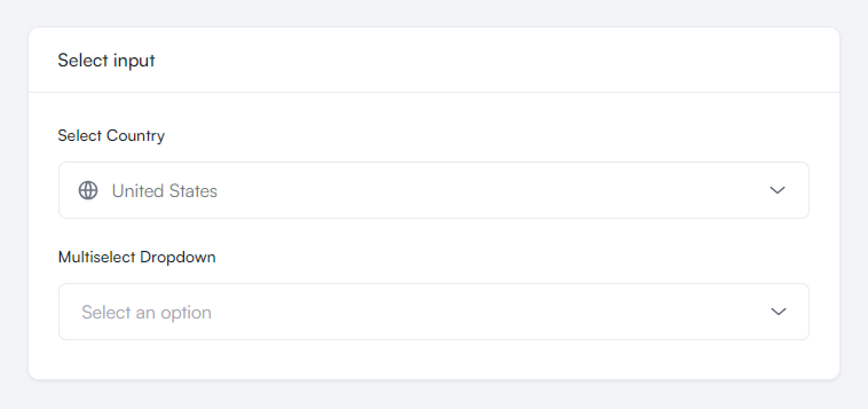The image size is (868, 409).
Task: Click the 'United States' selected value text
Action: [x=164, y=191]
